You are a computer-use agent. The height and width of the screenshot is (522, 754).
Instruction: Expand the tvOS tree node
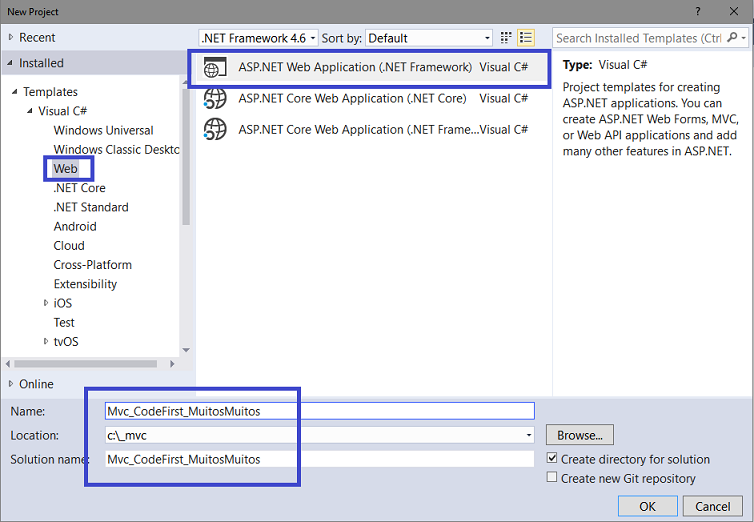pyautogui.click(x=46, y=341)
